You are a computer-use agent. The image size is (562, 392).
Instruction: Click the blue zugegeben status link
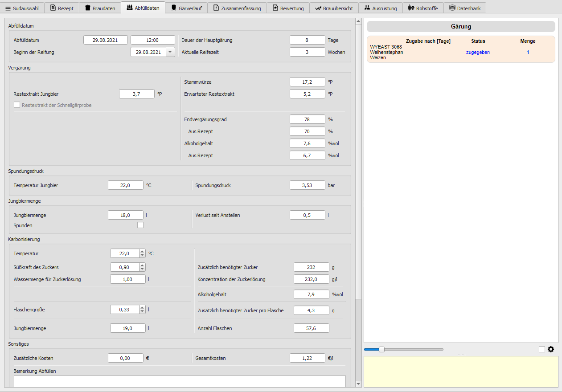[x=478, y=52]
